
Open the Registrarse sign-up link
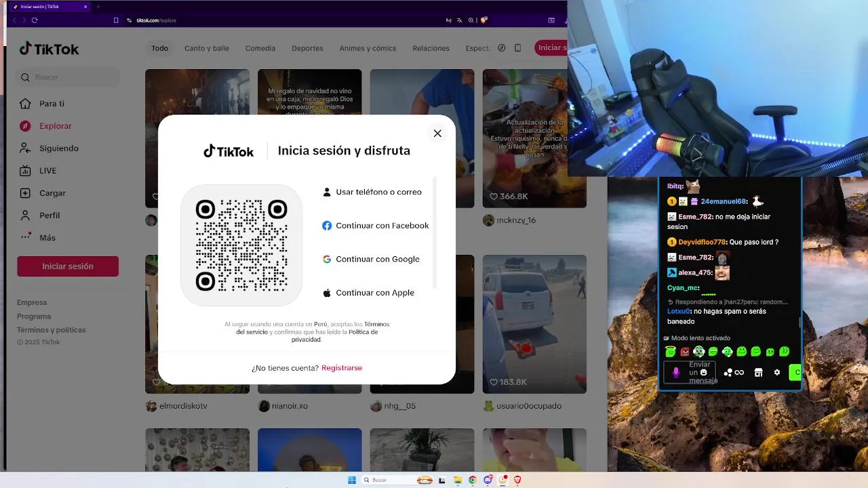pos(342,368)
